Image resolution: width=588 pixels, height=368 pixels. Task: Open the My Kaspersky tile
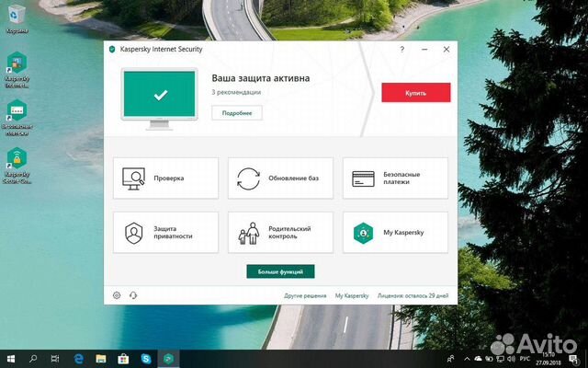(x=395, y=233)
